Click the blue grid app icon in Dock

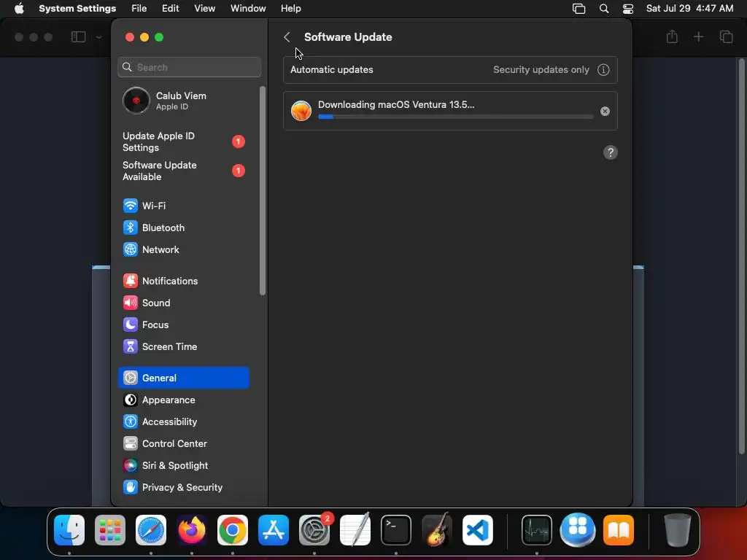[578, 530]
